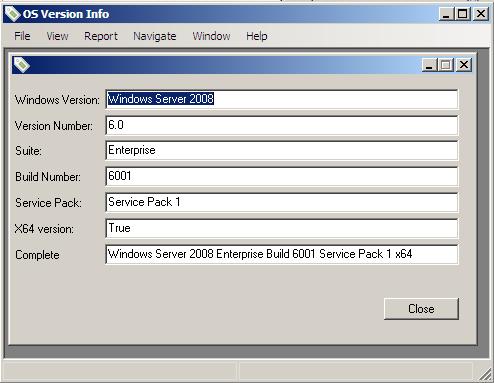Image resolution: width=494 pixels, height=383 pixels.
Task: Click the OS Version Info title bar tag icon
Action: point(13,14)
